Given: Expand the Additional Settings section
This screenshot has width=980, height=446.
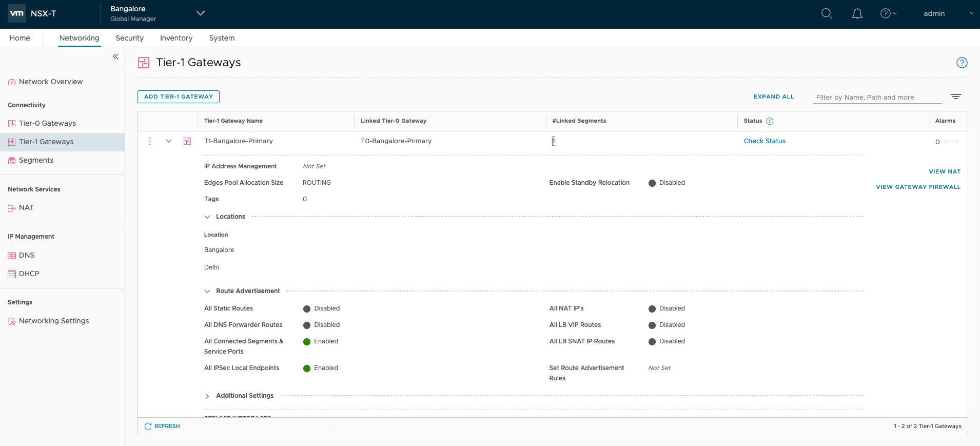Looking at the screenshot, I should pyautogui.click(x=207, y=396).
